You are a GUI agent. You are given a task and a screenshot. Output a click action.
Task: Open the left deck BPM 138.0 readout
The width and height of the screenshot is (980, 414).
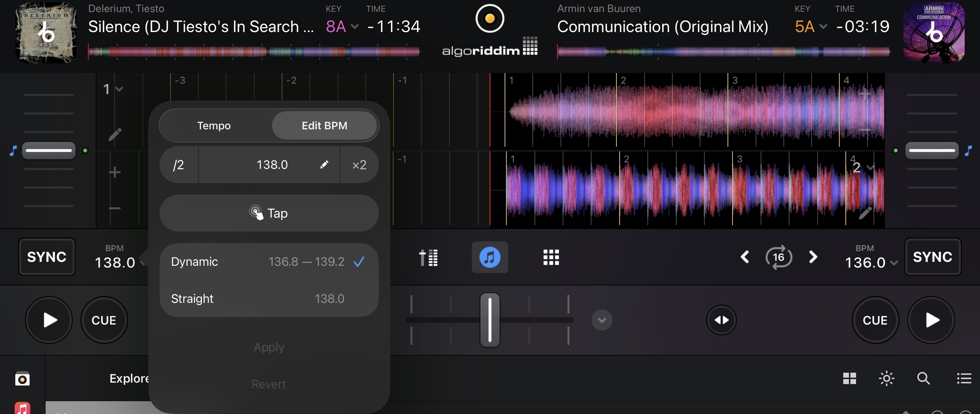pos(115,262)
